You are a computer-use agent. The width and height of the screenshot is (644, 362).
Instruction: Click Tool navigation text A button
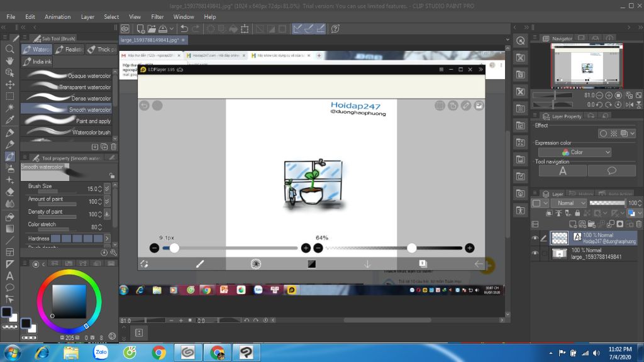pyautogui.click(x=563, y=171)
